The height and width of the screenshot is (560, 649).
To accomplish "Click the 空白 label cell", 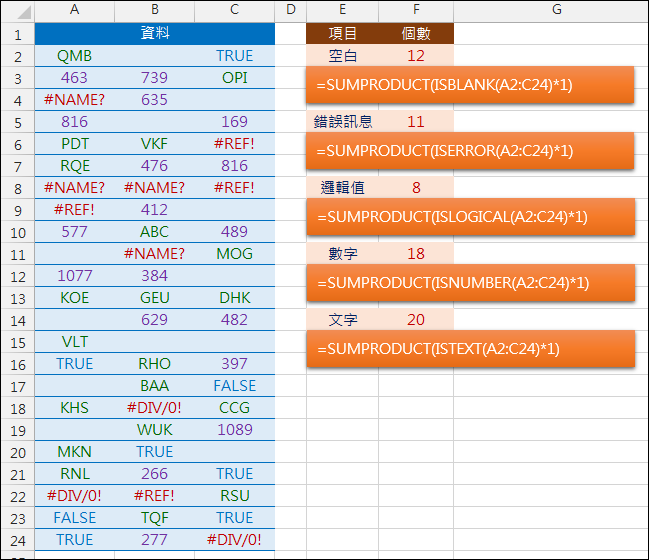I will [x=342, y=55].
